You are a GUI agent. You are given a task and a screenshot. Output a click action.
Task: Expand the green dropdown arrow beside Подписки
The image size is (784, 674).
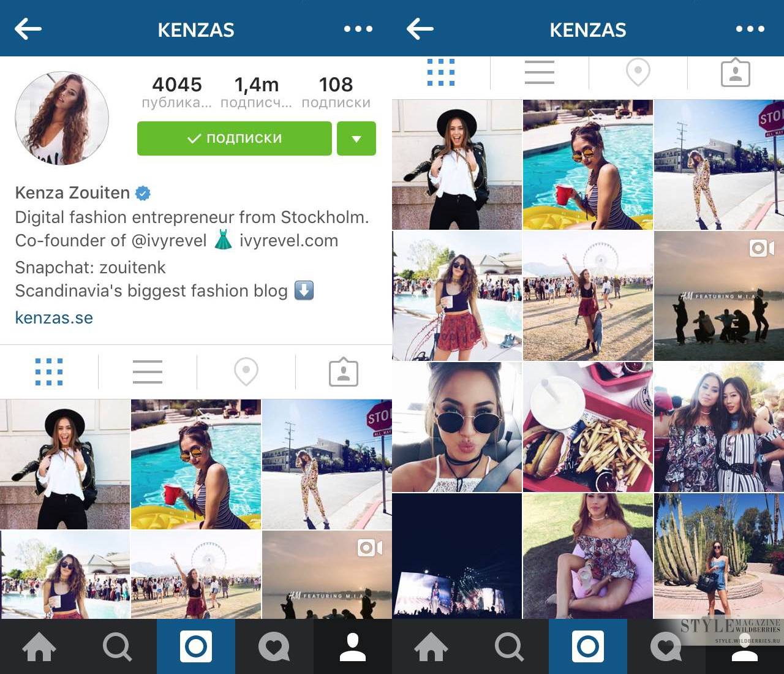[356, 138]
